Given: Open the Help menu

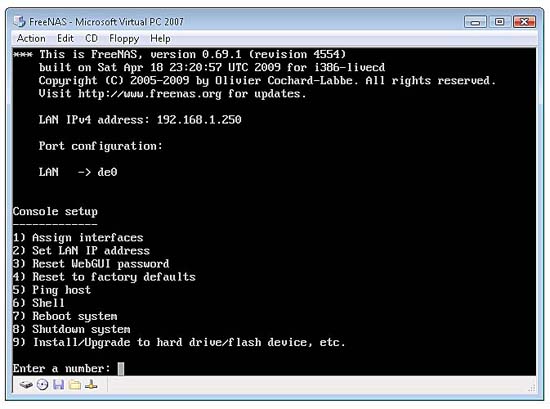Looking at the screenshot, I should (160, 38).
